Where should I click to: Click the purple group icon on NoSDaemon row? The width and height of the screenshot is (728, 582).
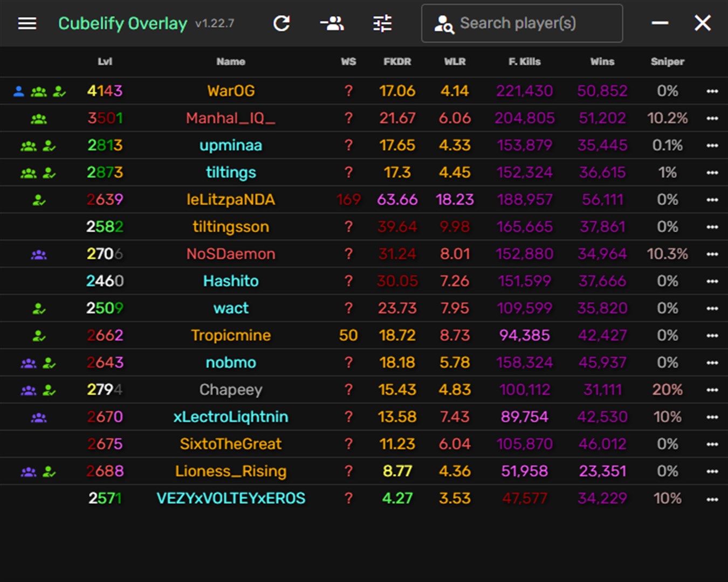(x=39, y=254)
